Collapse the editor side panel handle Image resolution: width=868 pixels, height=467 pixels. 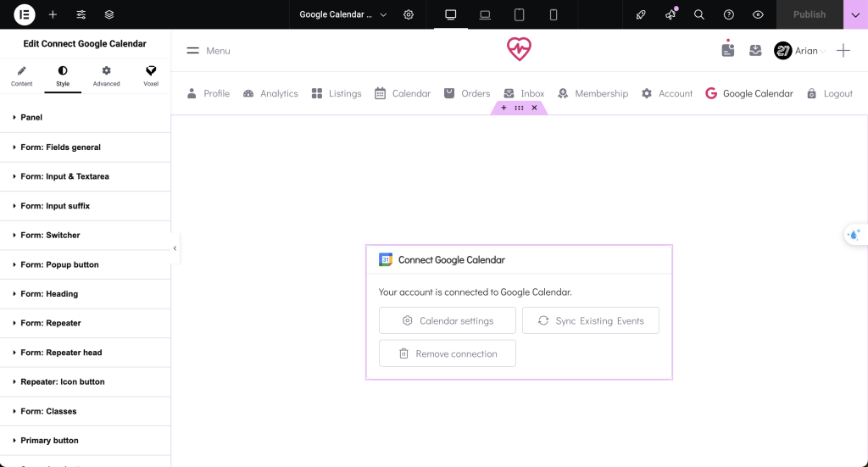tap(175, 248)
